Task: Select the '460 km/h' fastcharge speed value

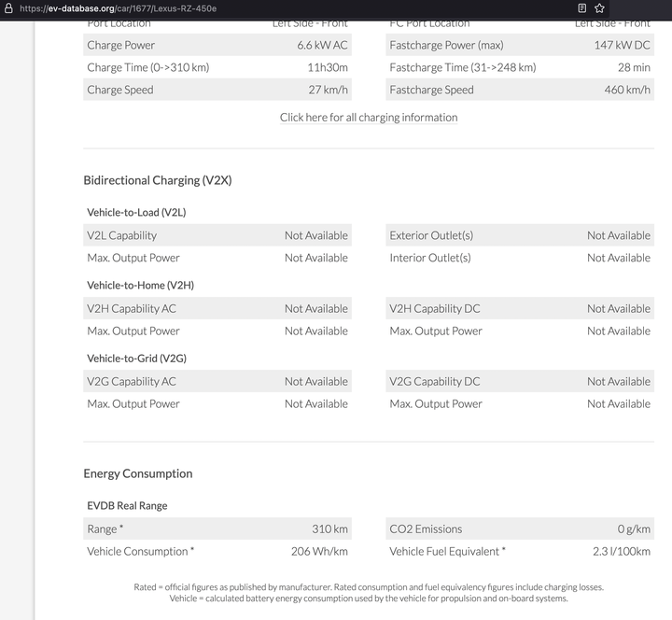Action: (627, 90)
